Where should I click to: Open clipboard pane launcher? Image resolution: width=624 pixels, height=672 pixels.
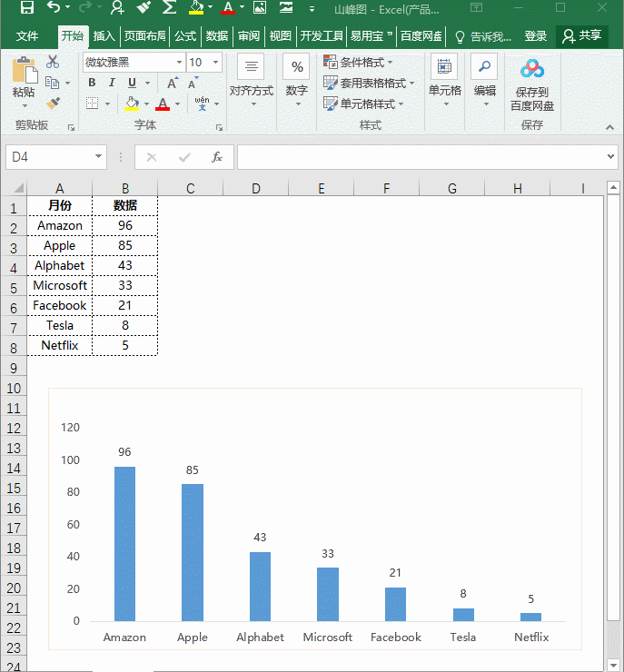[x=71, y=127]
